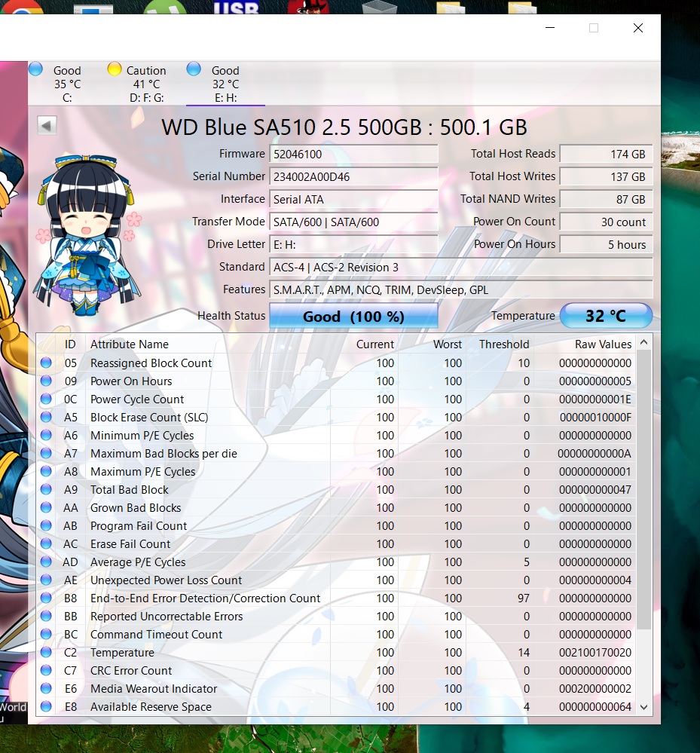Click the 32 °C temperature button
This screenshot has height=753, width=700.
tap(606, 316)
